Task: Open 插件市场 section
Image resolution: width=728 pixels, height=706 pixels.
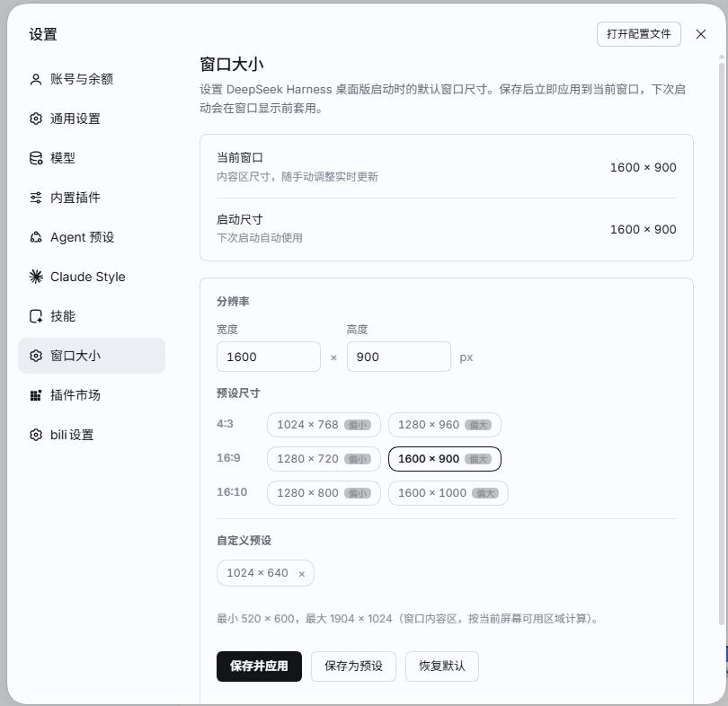Action: pyautogui.click(x=92, y=395)
